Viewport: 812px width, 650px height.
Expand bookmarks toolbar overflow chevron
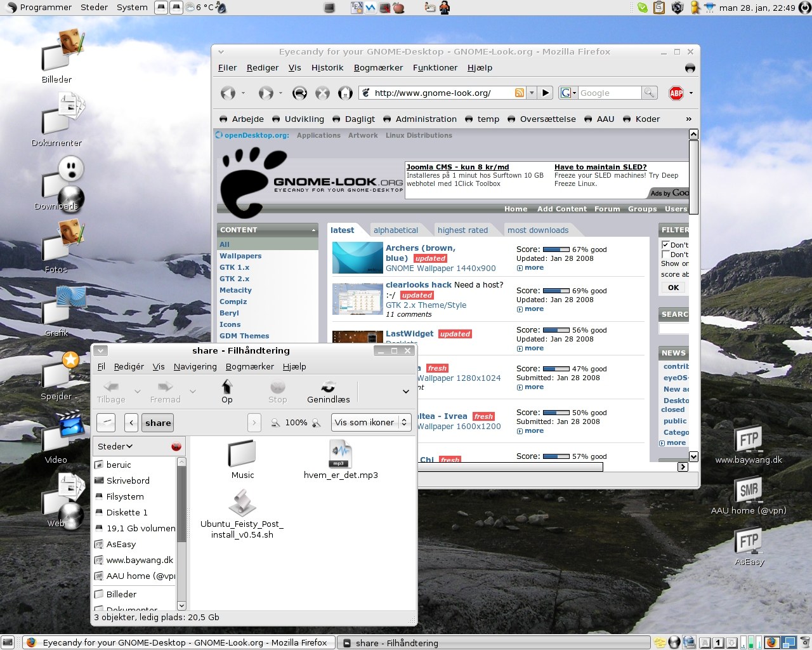click(x=688, y=119)
